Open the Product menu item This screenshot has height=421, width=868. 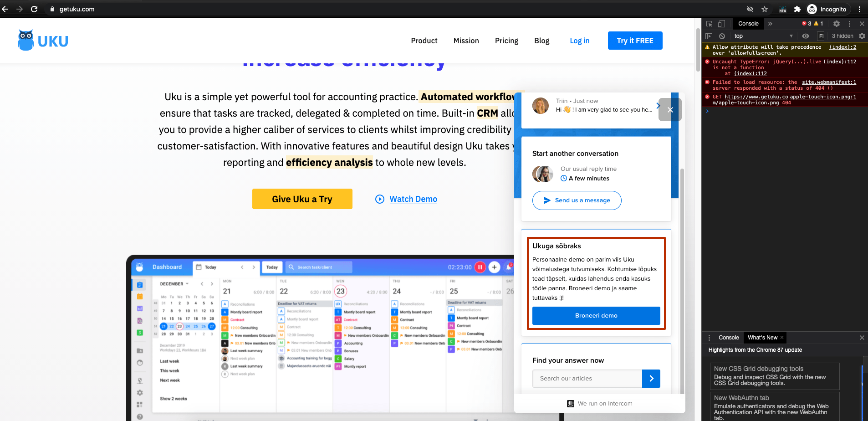[424, 41]
